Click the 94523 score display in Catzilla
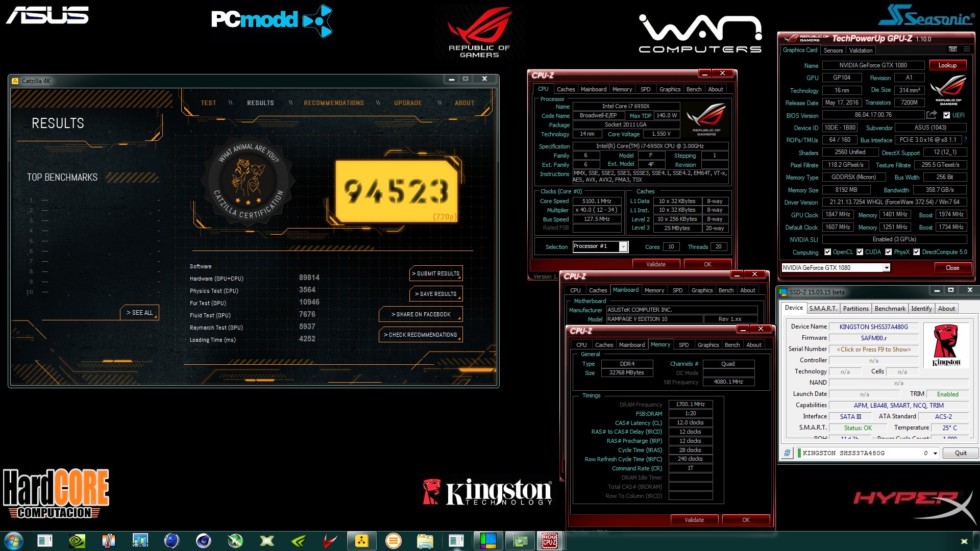This screenshot has width=980, height=551. pyautogui.click(x=396, y=191)
